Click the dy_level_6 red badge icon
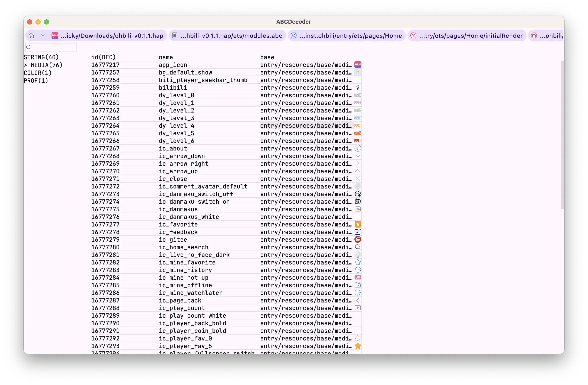The width and height of the screenshot is (588, 385). tap(358, 141)
